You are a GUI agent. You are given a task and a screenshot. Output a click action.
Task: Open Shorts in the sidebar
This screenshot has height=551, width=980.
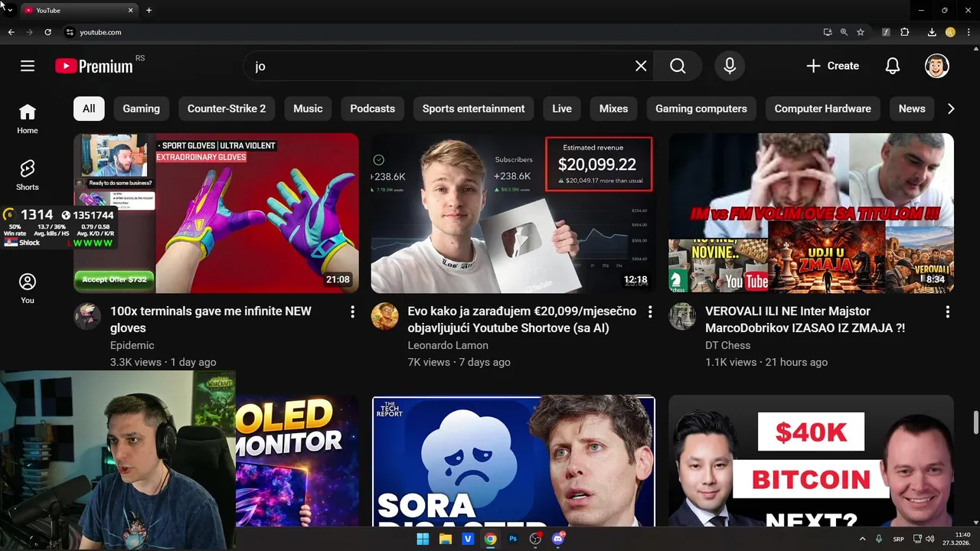pyautogui.click(x=28, y=175)
